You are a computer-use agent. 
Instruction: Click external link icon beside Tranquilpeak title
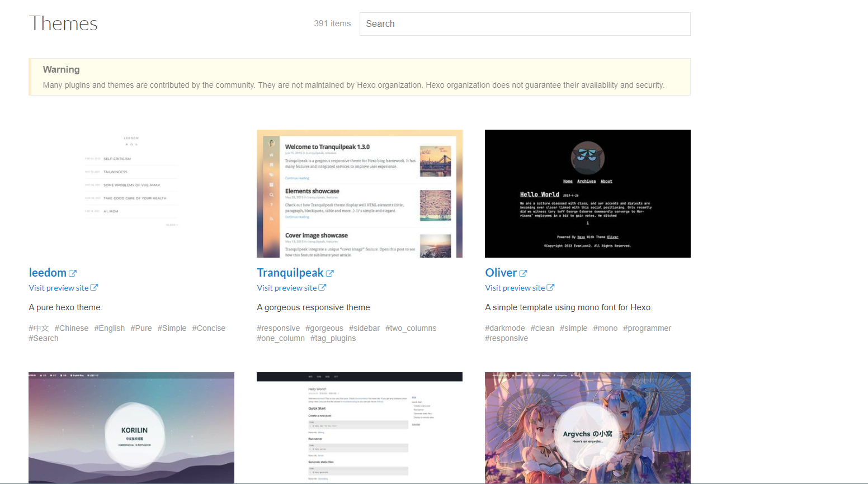[x=330, y=273]
